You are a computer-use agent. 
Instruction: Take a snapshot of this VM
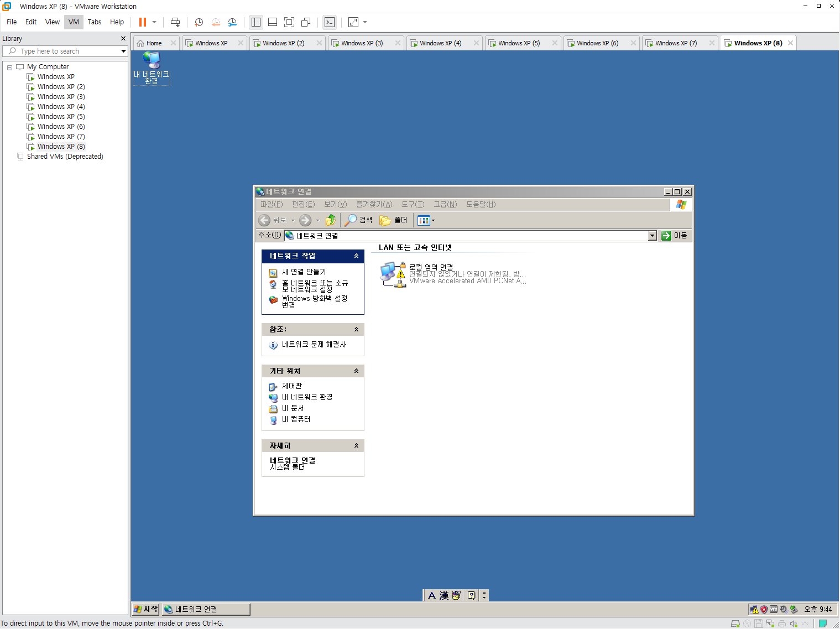point(199,22)
